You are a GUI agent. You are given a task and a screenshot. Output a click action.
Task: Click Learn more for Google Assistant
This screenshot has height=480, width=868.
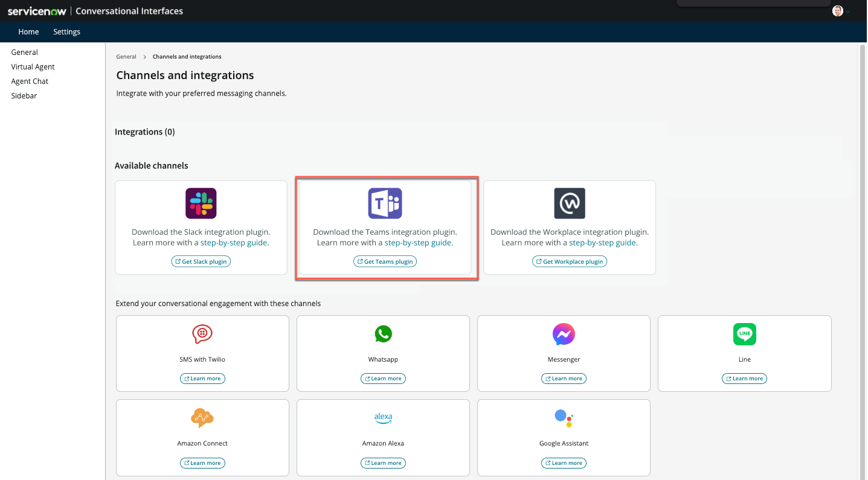click(564, 463)
